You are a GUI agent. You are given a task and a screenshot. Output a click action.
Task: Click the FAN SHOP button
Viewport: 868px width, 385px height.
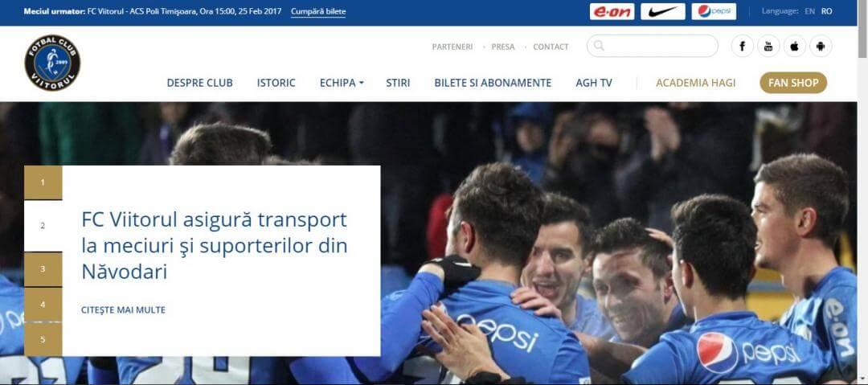[793, 83]
